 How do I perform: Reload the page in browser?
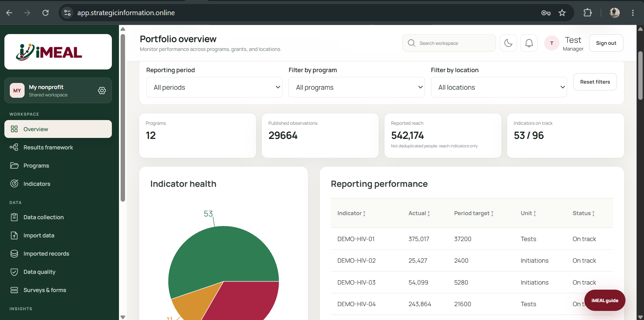pyautogui.click(x=45, y=13)
